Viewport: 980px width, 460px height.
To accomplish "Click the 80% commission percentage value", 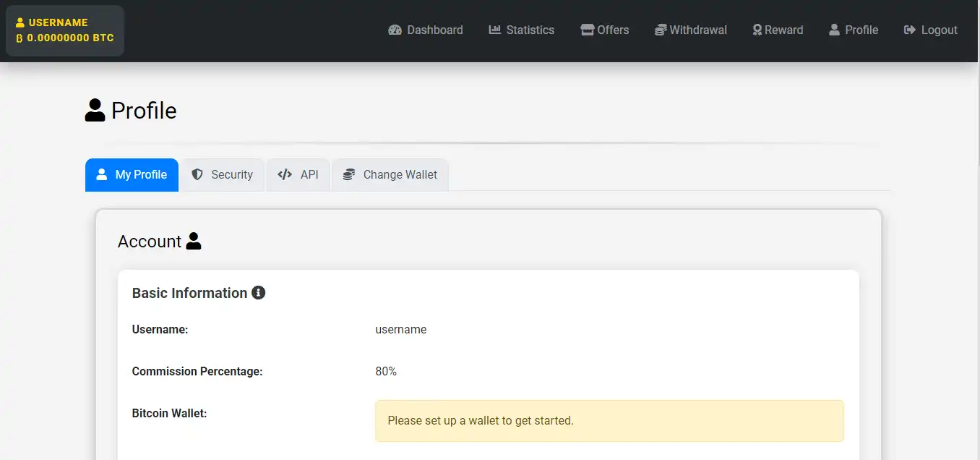I will pos(386,372).
